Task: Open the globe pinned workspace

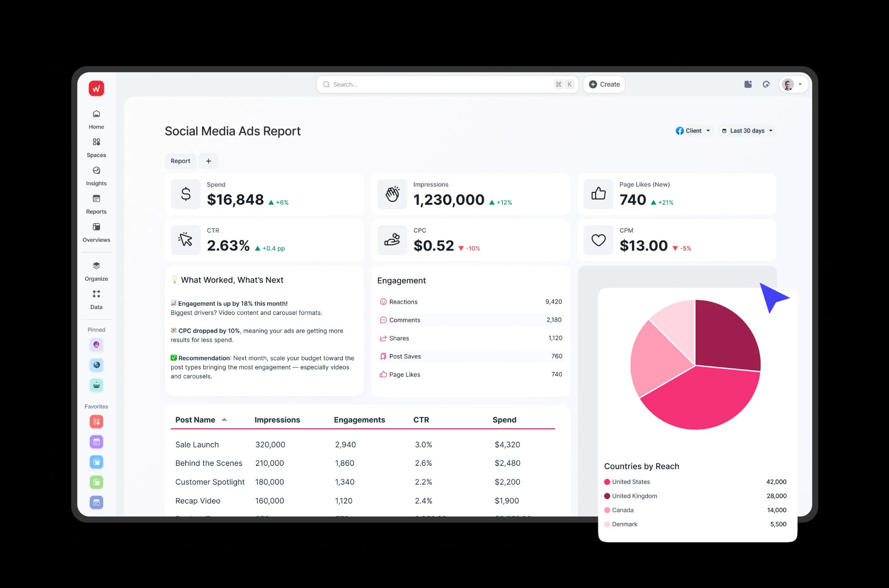Action: (96, 365)
